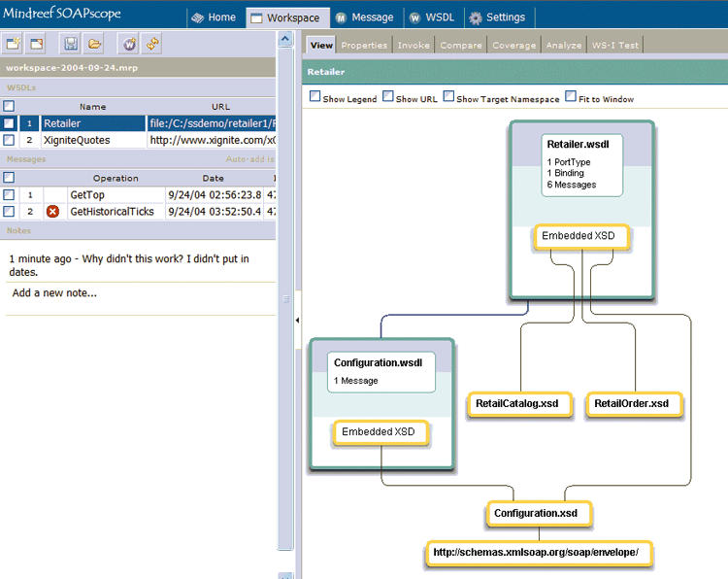The width and height of the screenshot is (728, 579).
Task: Click the WSDL W icon in the top navigation
Action: 415,17
